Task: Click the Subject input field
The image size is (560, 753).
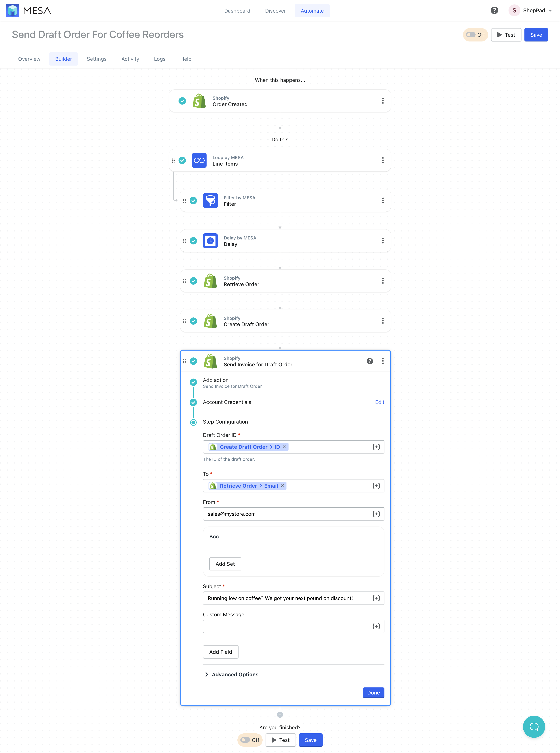Action: pos(293,598)
